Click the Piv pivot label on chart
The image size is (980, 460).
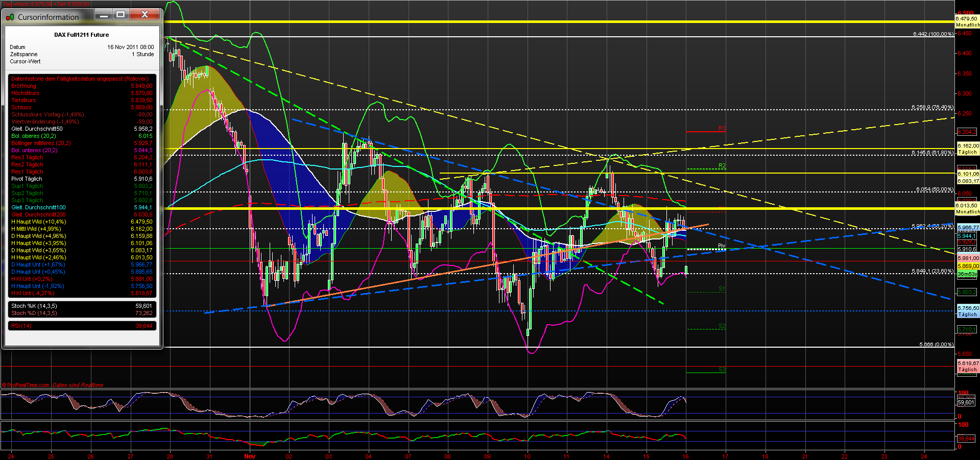click(x=721, y=246)
